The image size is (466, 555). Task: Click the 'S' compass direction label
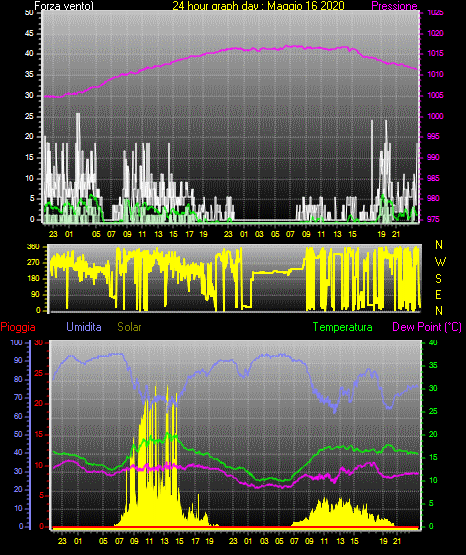click(438, 279)
